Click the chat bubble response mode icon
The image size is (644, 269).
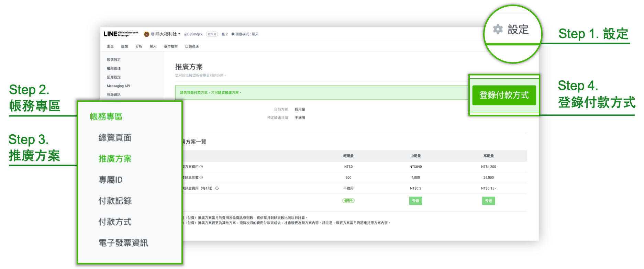tap(233, 34)
